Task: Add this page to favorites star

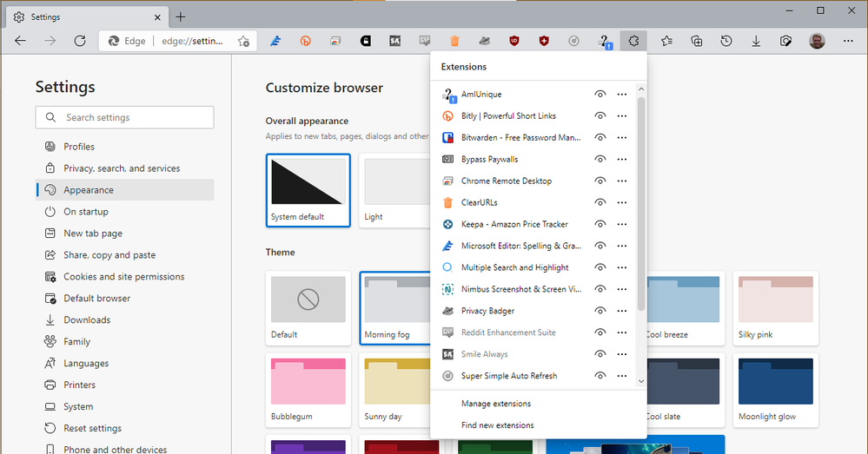Action: coord(243,41)
